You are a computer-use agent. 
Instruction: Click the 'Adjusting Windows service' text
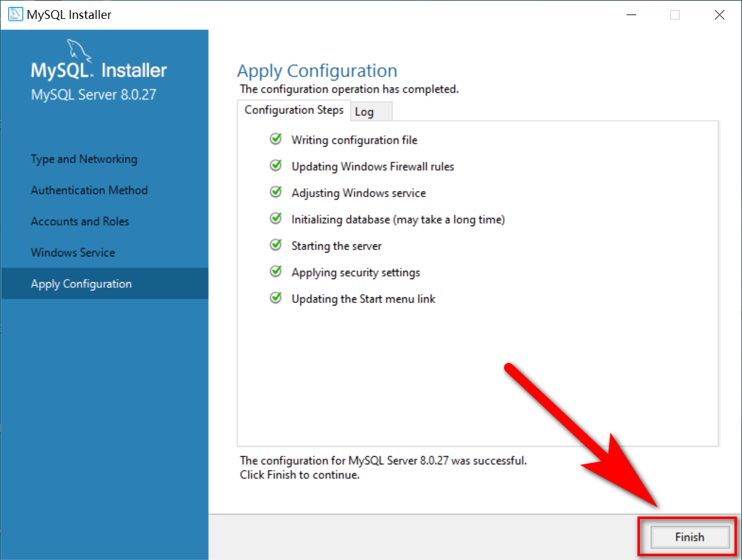(x=358, y=193)
